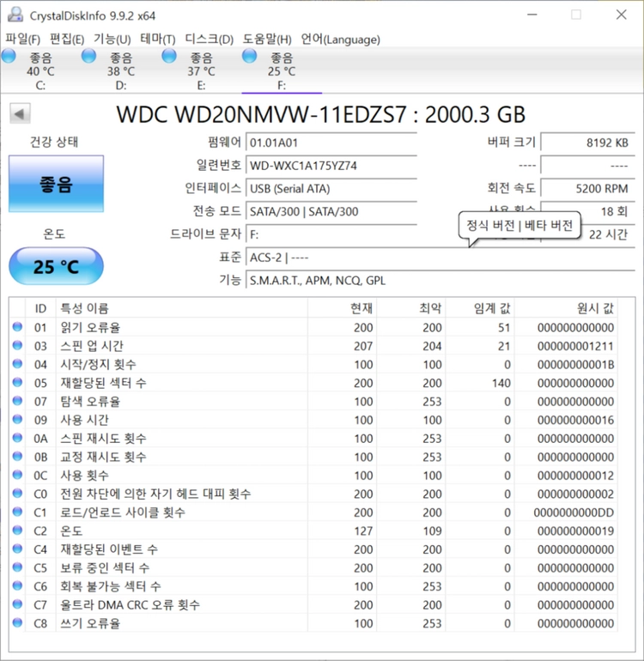Click status dot of C8 쓰기 오류율
The width and height of the screenshot is (644, 661).
(x=17, y=622)
